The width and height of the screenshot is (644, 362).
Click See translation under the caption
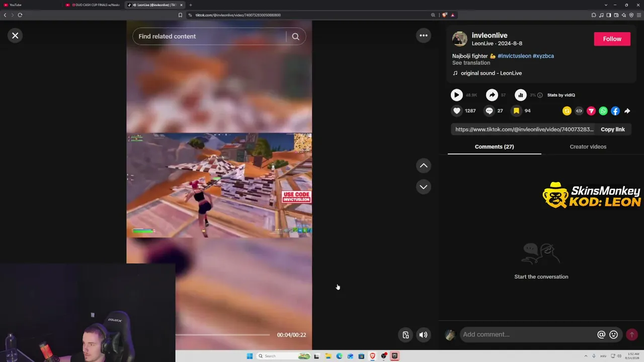[x=471, y=63]
